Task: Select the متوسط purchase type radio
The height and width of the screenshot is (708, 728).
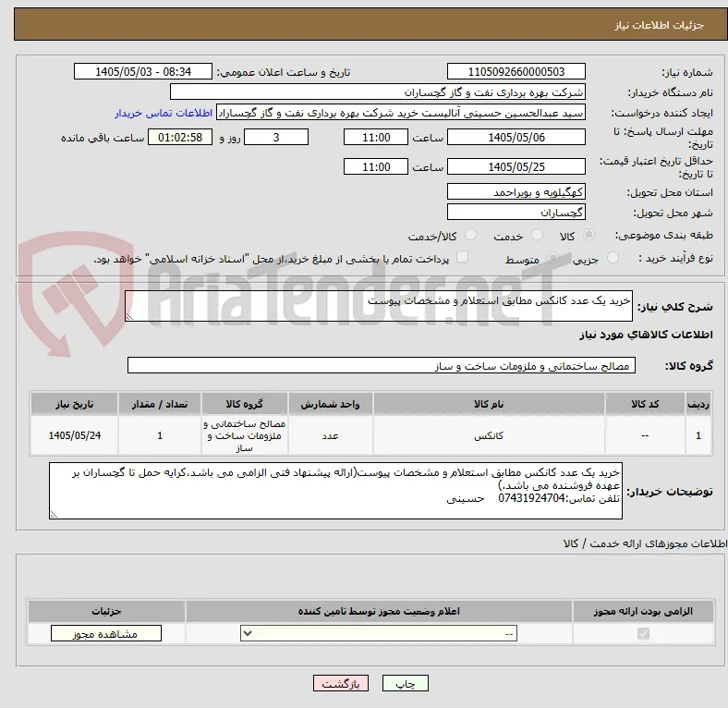Action: click(552, 258)
